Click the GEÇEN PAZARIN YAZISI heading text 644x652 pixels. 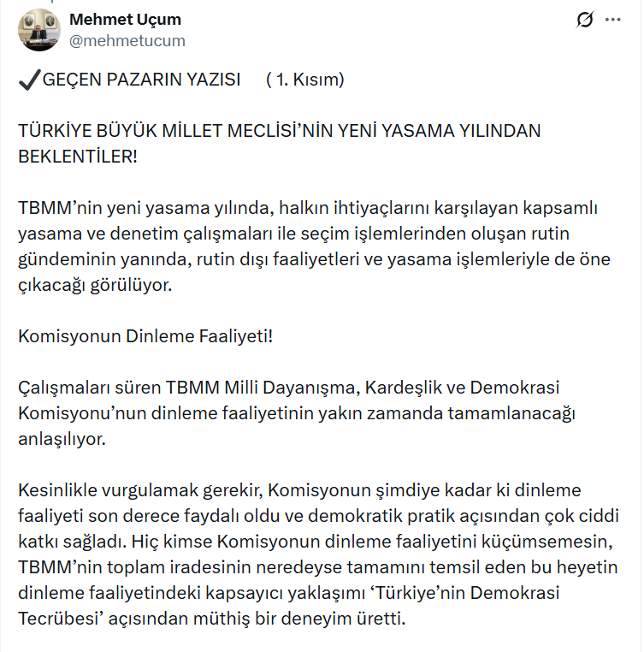(141, 80)
